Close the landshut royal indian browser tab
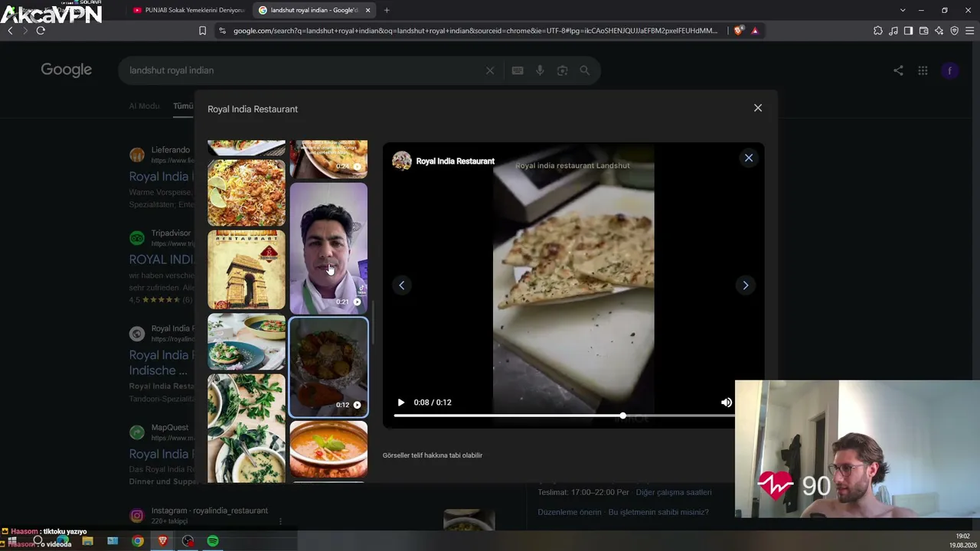The height and width of the screenshot is (551, 980). coord(368,10)
